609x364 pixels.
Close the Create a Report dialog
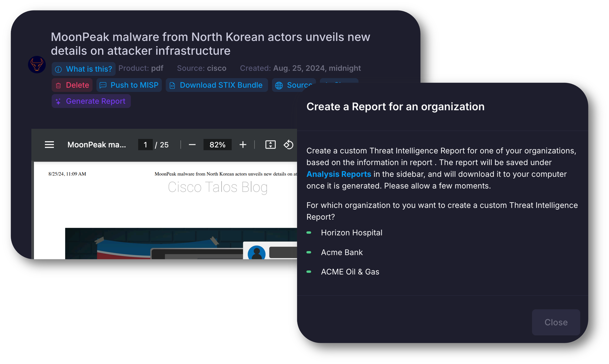click(556, 322)
